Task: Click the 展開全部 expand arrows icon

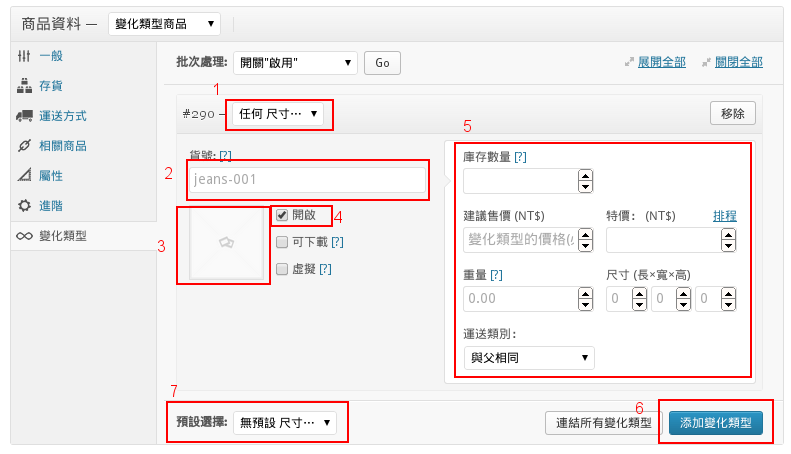Action: 629,63
